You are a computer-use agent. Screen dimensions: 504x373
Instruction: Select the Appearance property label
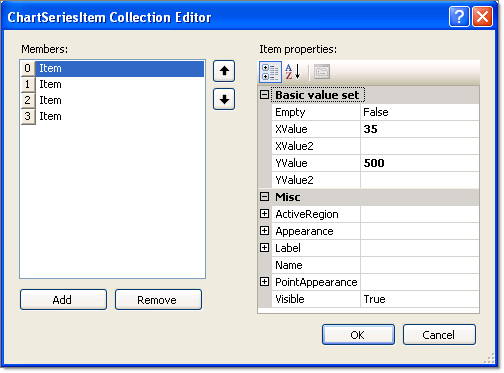pos(304,231)
